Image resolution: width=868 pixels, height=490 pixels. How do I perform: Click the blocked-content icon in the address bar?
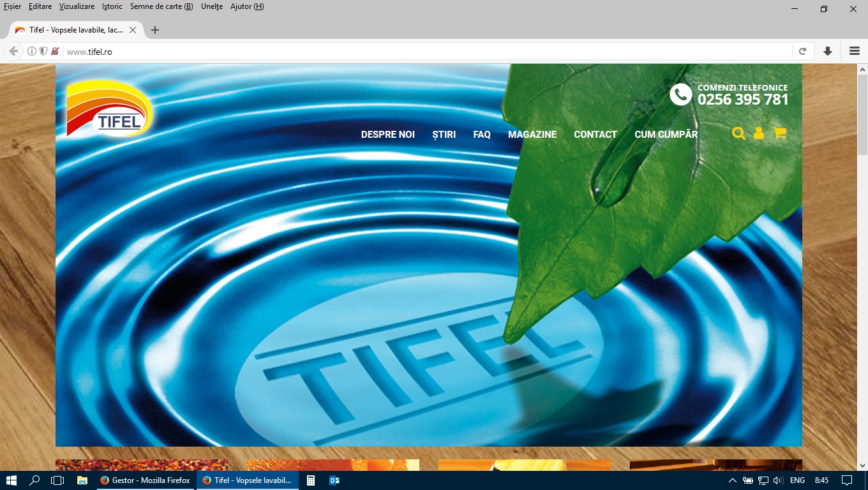(55, 51)
